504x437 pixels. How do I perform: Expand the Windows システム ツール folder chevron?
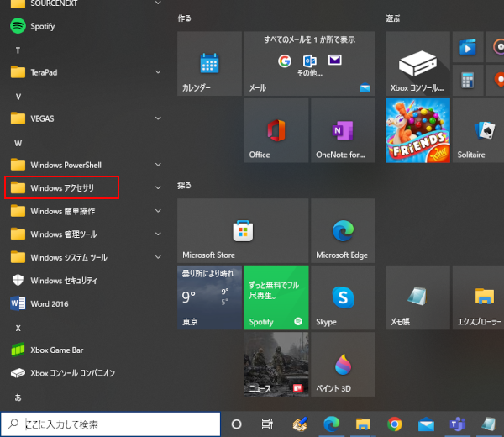(x=158, y=257)
